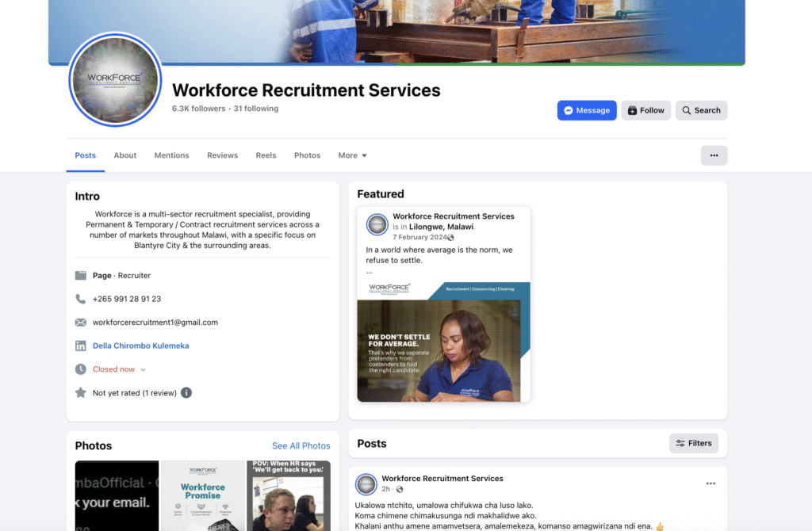Go to the Reels tab

click(x=266, y=155)
